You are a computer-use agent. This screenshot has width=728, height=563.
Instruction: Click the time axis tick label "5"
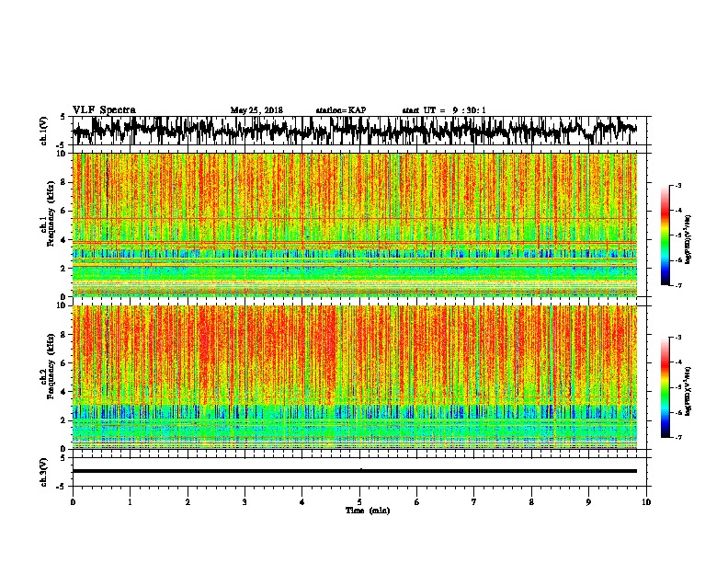pos(359,501)
